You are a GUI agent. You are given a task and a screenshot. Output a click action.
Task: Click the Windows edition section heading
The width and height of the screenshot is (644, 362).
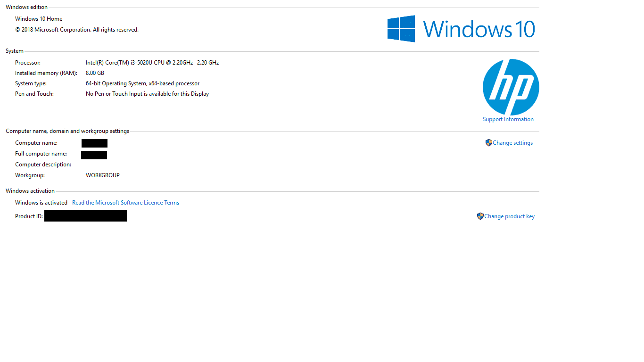coord(26,7)
